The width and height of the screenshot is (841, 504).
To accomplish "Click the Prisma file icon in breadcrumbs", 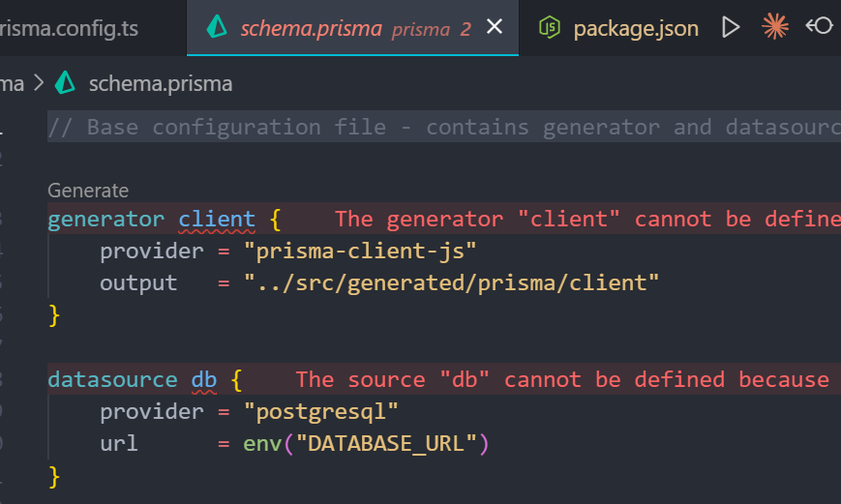I will 66,83.
